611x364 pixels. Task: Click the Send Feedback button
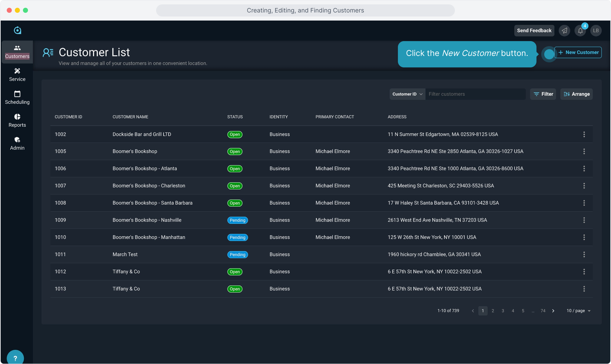click(x=534, y=31)
